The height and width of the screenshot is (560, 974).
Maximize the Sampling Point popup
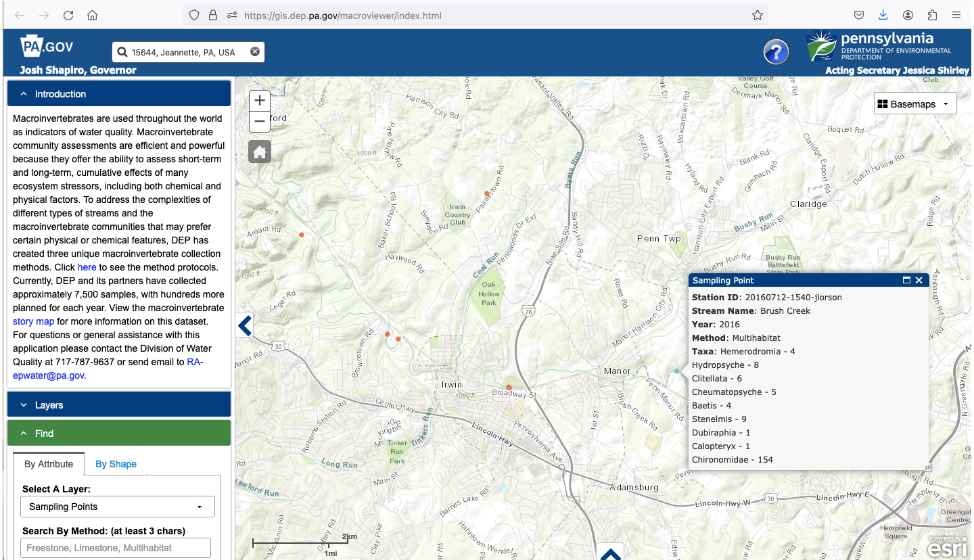click(906, 281)
